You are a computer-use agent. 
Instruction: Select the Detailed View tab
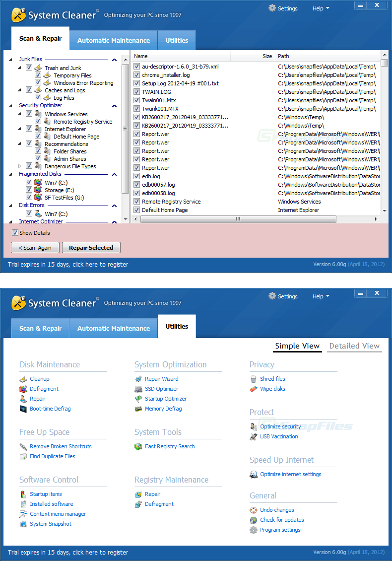354,346
